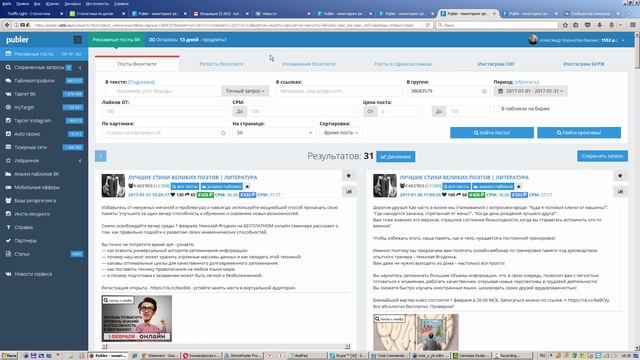Clear По картинке field via its icon
The width and height of the screenshot is (640, 360).
pyautogui.click(x=223, y=133)
